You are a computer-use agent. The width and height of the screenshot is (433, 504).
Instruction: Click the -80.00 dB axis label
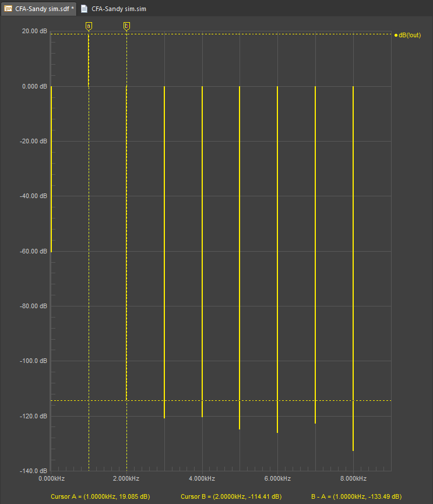click(x=33, y=306)
